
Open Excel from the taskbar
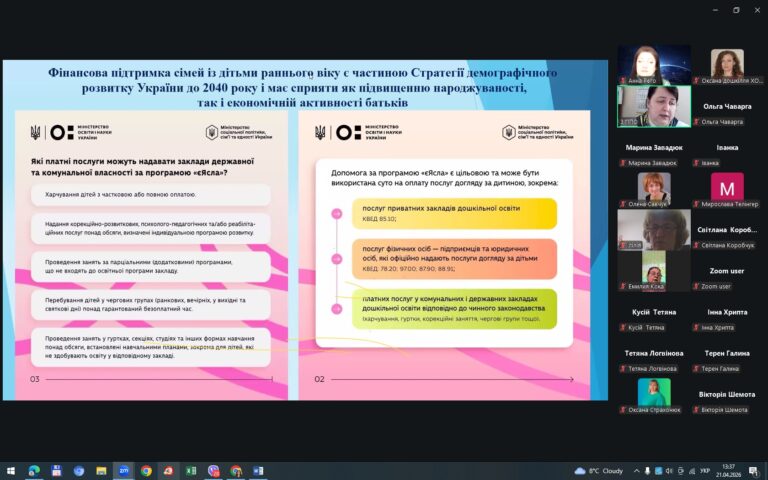click(x=191, y=471)
